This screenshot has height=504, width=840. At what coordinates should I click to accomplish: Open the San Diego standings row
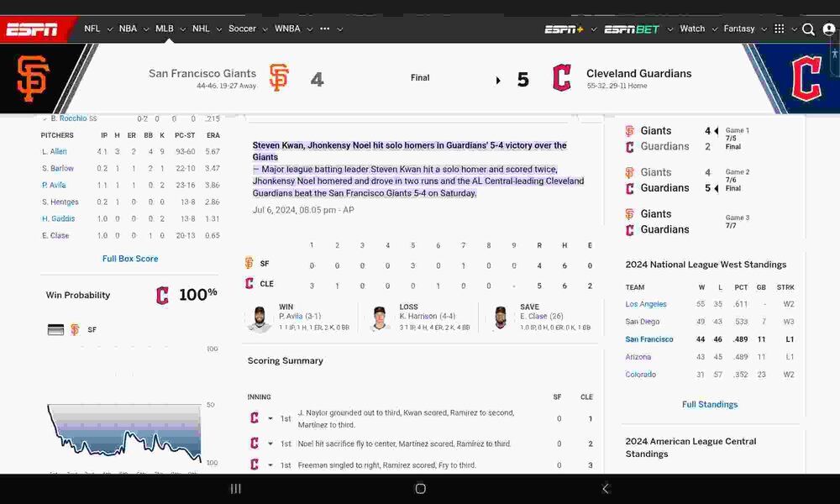(x=710, y=322)
